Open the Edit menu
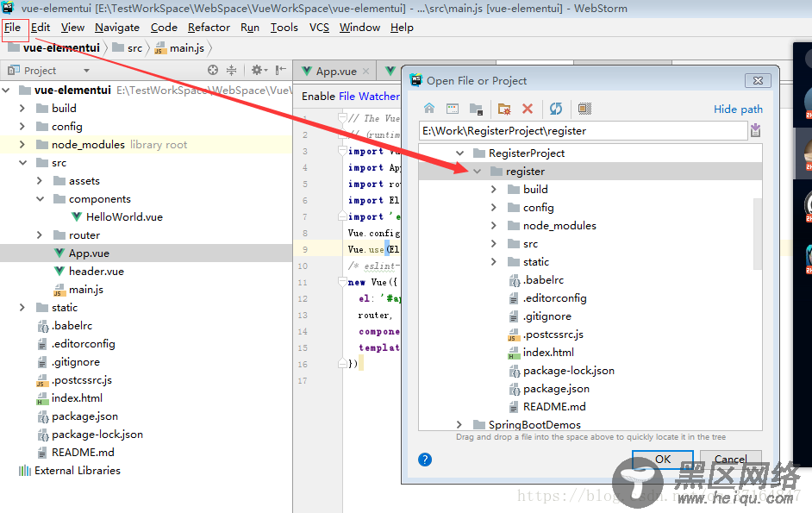The height and width of the screenshot is (513, 812). (x=41, y=28)
